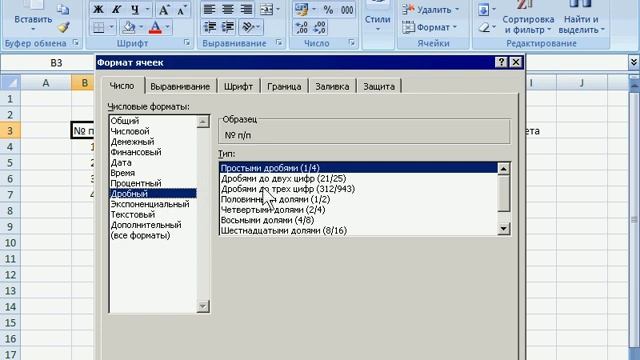Click the Fill down arrow icon
The height and width of the screenshot is (360, 640).
tap(483, 9)
